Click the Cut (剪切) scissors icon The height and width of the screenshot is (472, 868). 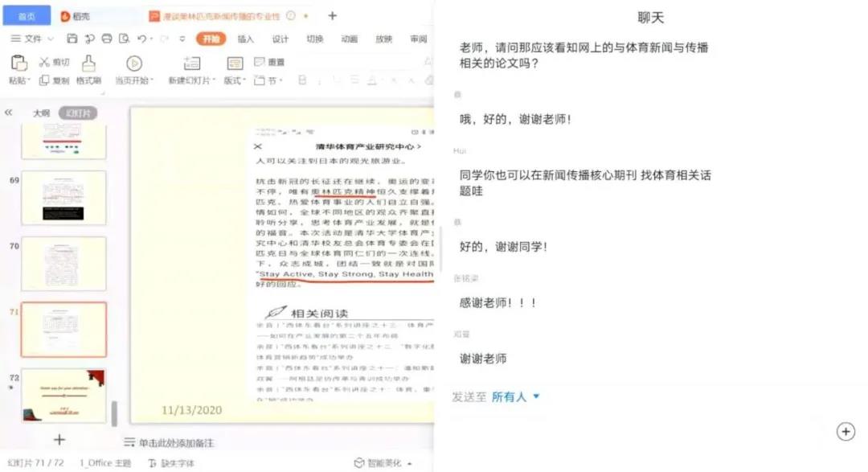click(x=44, y=62)
